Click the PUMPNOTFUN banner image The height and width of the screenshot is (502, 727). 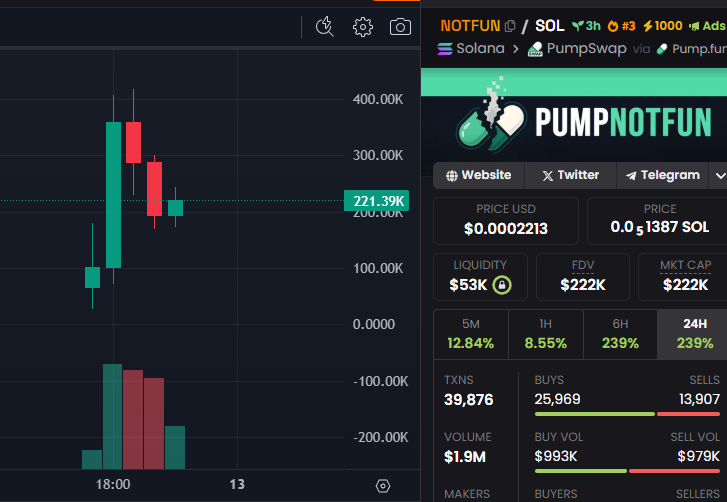pos(574,122)
